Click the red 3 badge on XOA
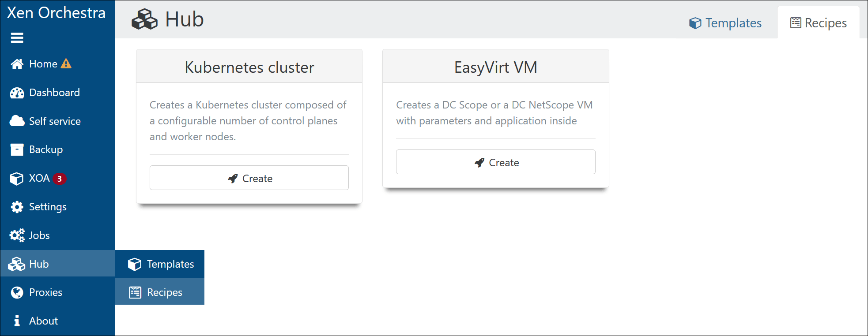 click(x=60, y=179)
